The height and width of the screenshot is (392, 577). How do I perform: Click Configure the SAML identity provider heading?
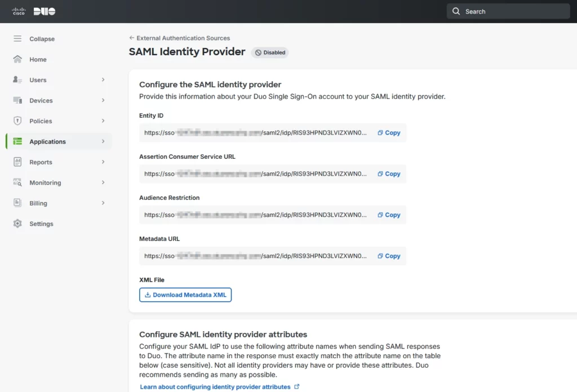(x=210, y=84)
